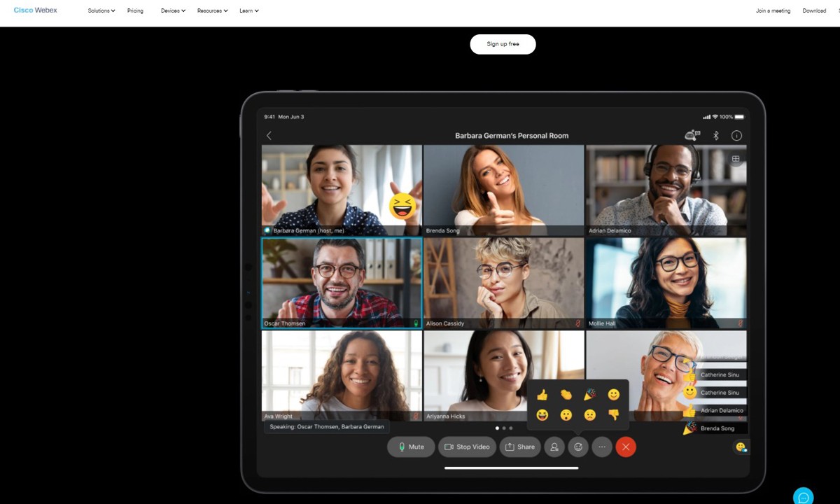Image resolution: width=840 pixels, height=504 pixels.
Task: Expand the Devices dropdown menu
Action: point(173,11)
